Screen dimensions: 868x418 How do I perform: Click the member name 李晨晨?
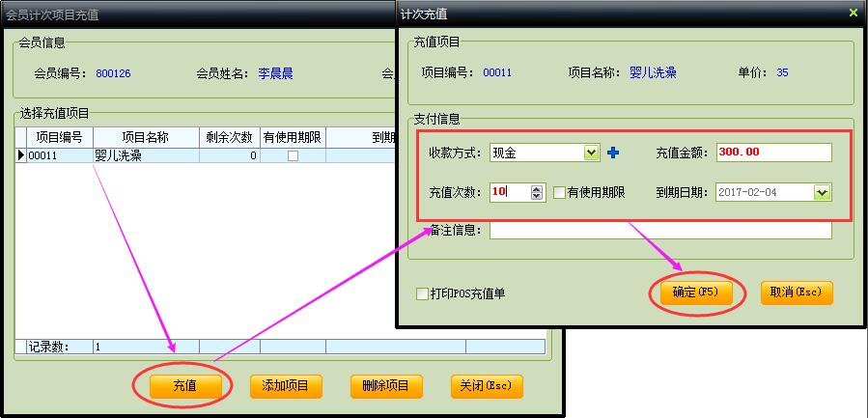[x=275, y=73]
